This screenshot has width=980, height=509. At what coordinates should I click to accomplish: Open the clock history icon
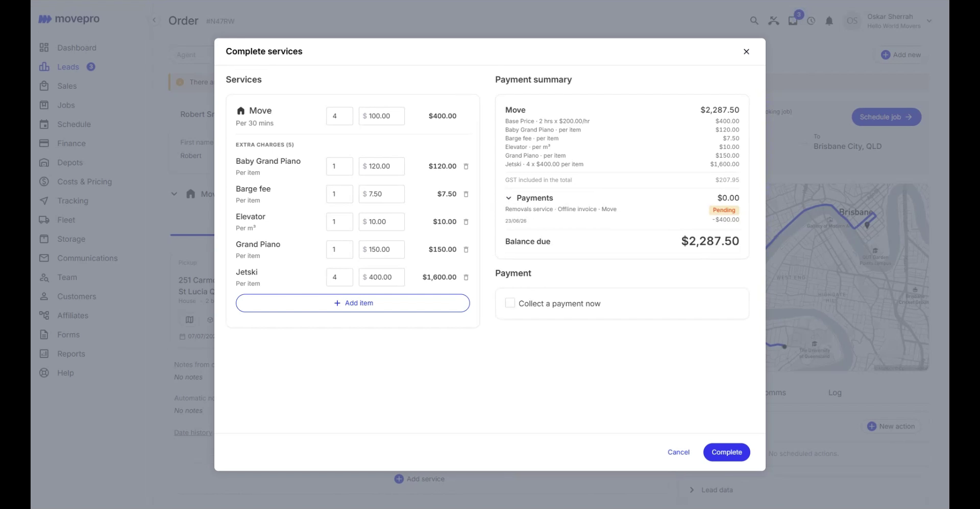click(811, 21)
